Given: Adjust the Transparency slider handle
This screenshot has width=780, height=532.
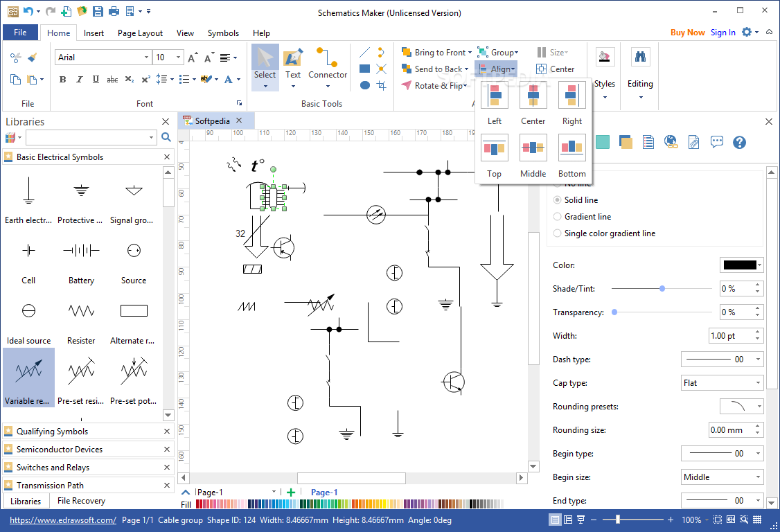Looking at the screenshot, I should (614, 312).
